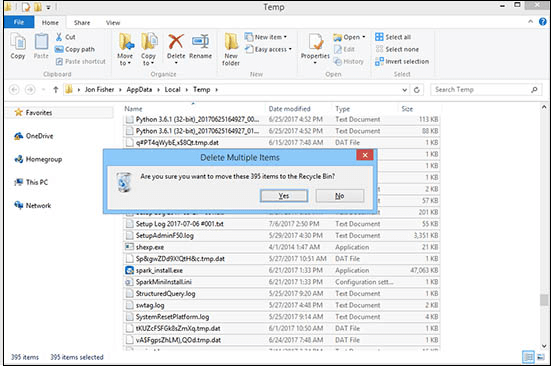Click No in Delete Multiple Items dialog
The width and height of the screenshot is (551, 366).
pos(339,196)
